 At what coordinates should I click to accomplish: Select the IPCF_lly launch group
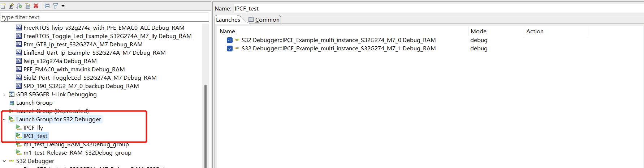33,128
